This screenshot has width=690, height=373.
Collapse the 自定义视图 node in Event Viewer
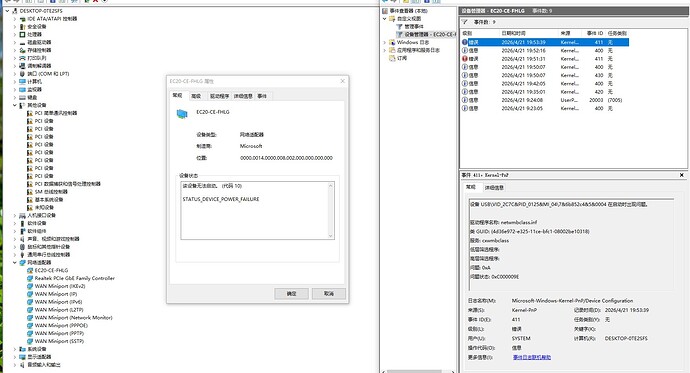[x=385, y=18]
